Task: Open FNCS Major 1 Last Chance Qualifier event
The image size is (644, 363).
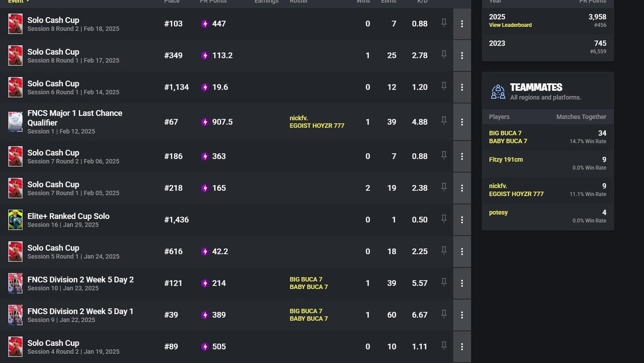Action: (75, 118)
